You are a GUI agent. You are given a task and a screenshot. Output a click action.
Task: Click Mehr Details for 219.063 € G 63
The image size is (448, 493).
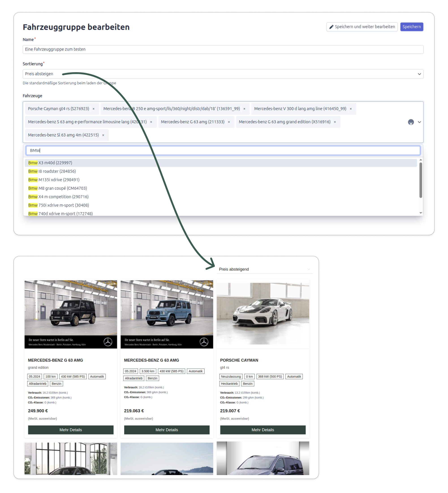(167, 430)
